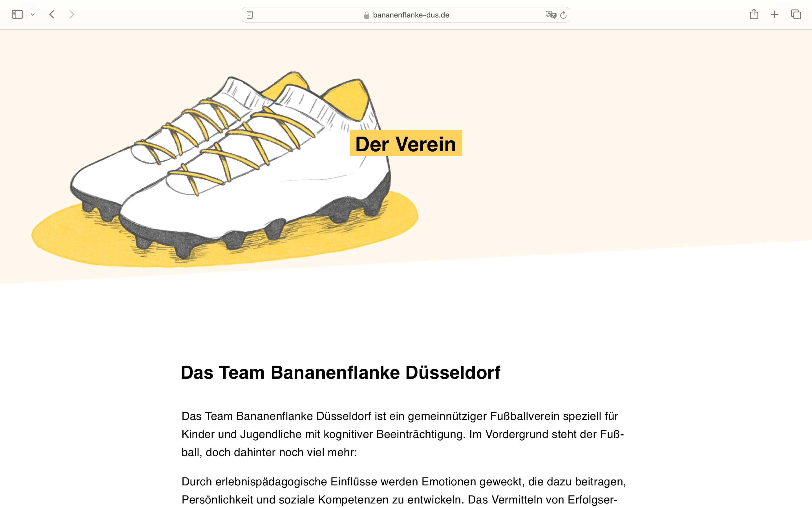Click the 'Der Verein' yellow heading
This screenshot has width=812, height=508.
(x=406, y=143)
